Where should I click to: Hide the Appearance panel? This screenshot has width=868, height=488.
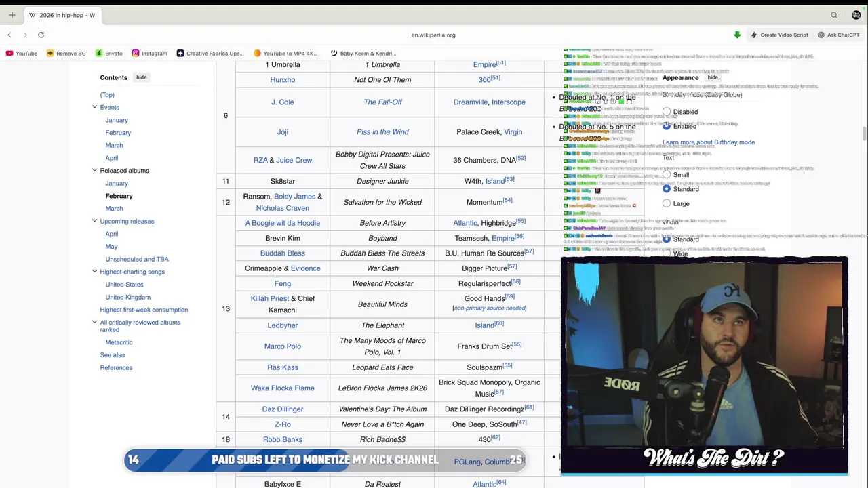tap(713, 77)
